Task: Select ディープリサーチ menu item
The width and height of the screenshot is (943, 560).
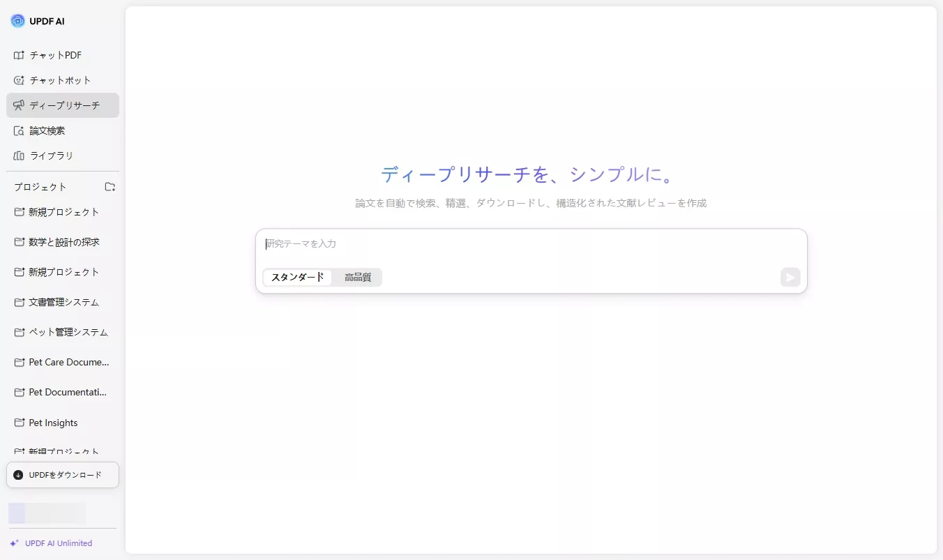Action: coord(63,105)
